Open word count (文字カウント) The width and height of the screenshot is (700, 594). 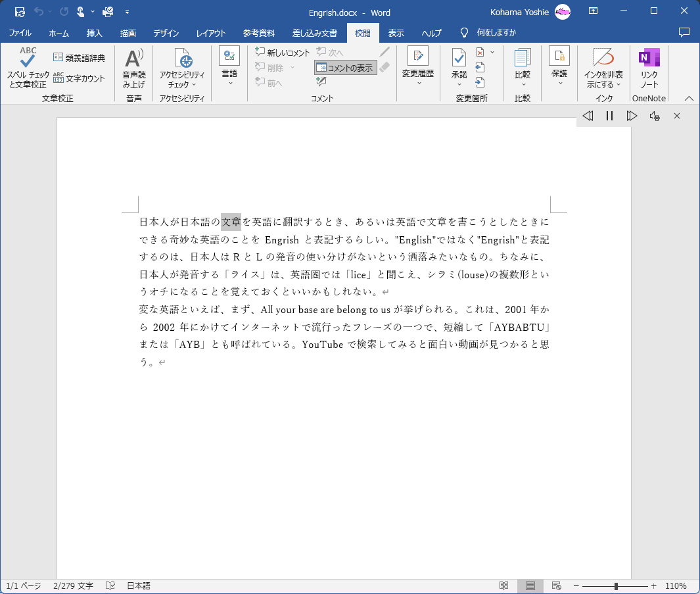[79, 79]
